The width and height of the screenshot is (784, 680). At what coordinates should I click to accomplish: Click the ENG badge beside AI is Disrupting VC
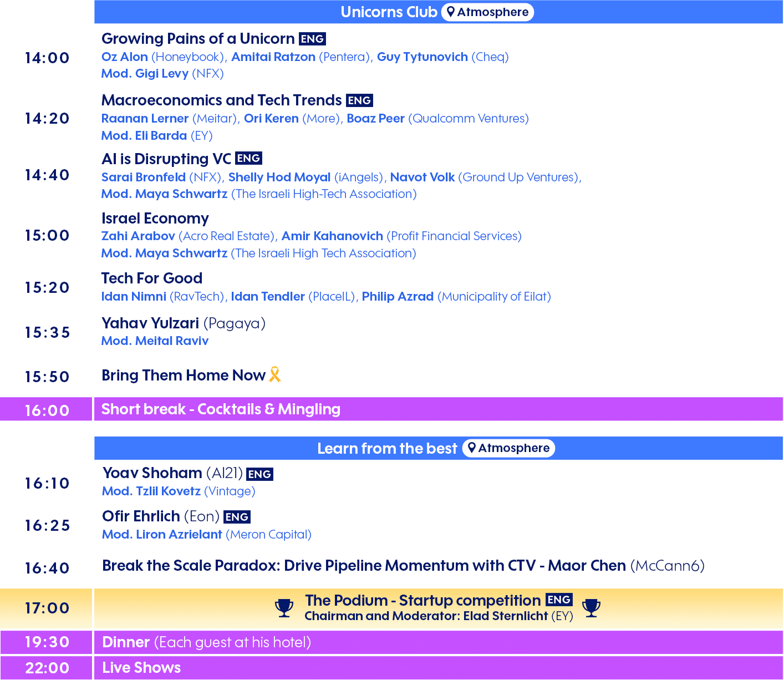point(248,159)
